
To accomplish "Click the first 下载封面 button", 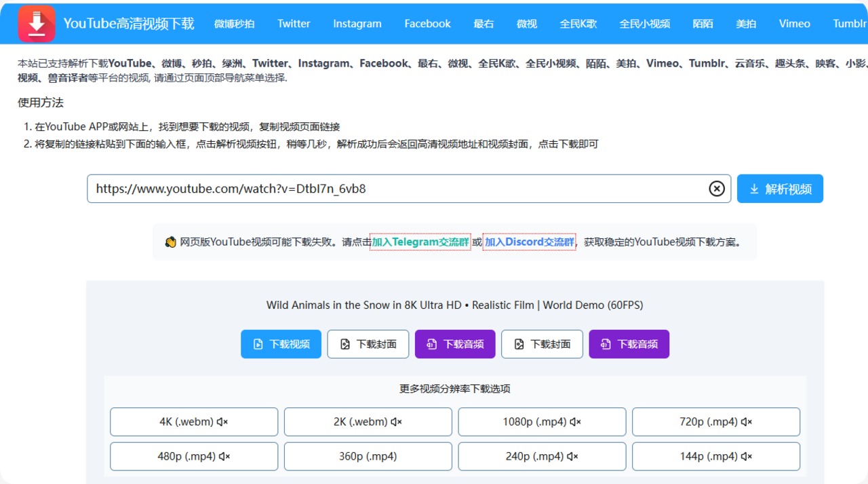I will [368, 344].
